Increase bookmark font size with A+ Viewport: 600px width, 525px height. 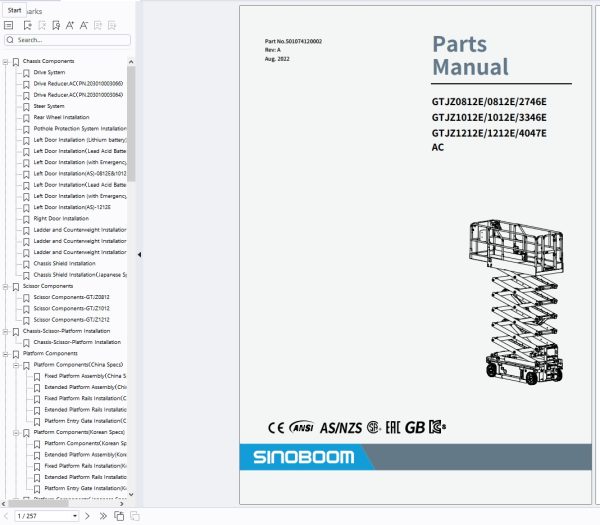[70, 26]
